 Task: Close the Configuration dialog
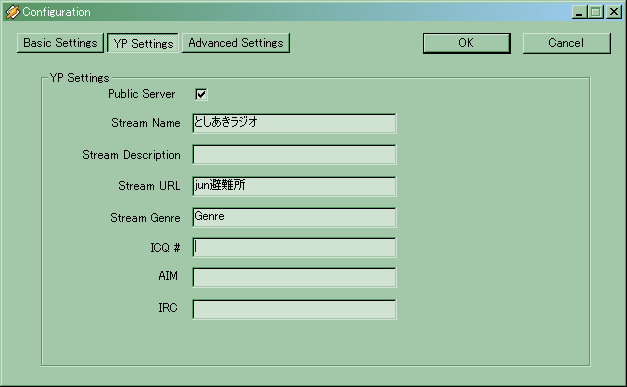tap(614, 12)
